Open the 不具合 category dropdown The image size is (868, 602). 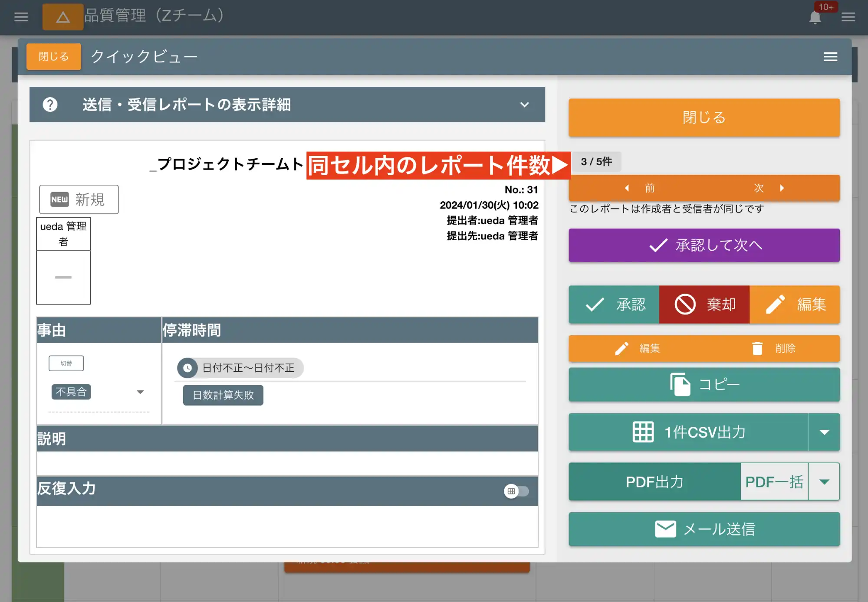pyautogui.click(x=140, y=392)
